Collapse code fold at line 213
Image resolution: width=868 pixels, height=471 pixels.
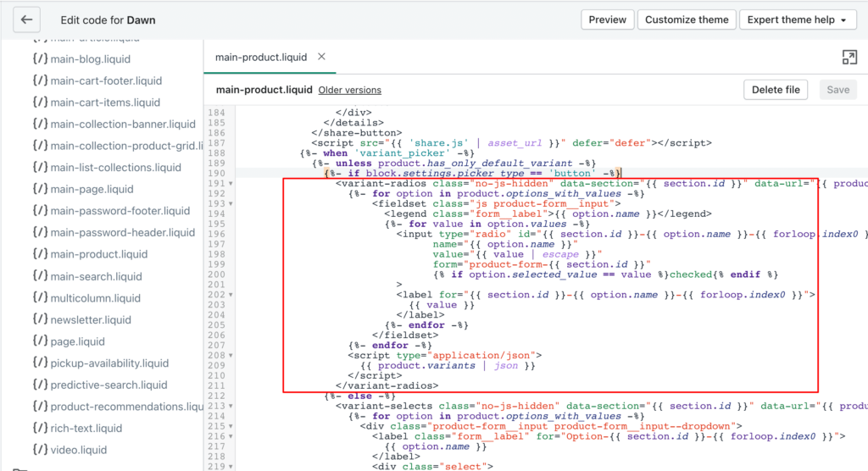tap(231, 407)
